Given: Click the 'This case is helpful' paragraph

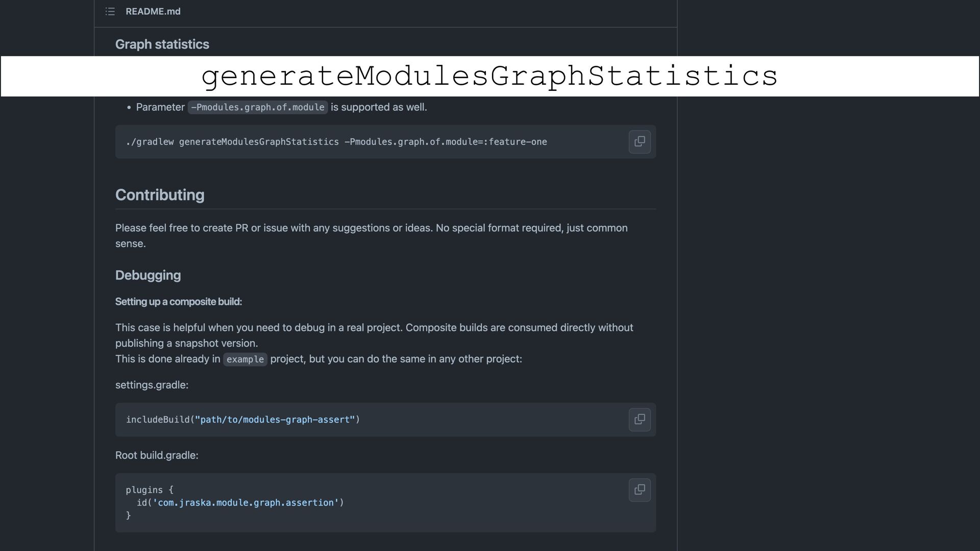Looking at the screenshot, I should tap(374, 328).
